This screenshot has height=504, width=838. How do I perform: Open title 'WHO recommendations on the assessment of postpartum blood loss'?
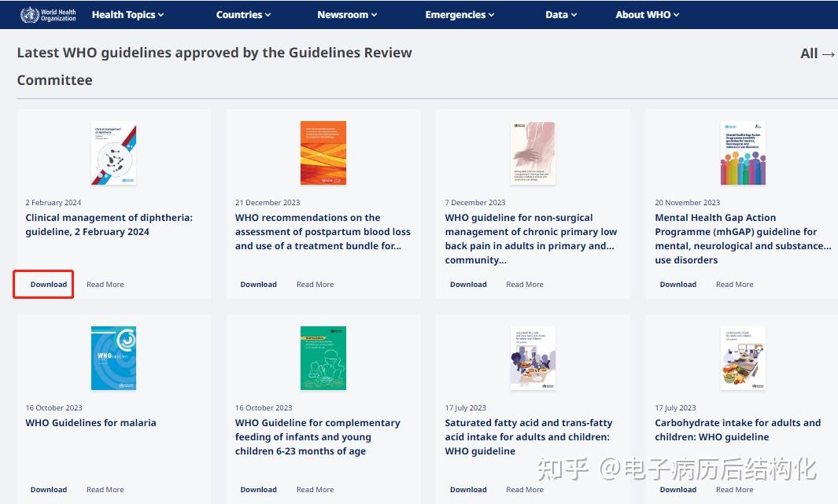323,232
